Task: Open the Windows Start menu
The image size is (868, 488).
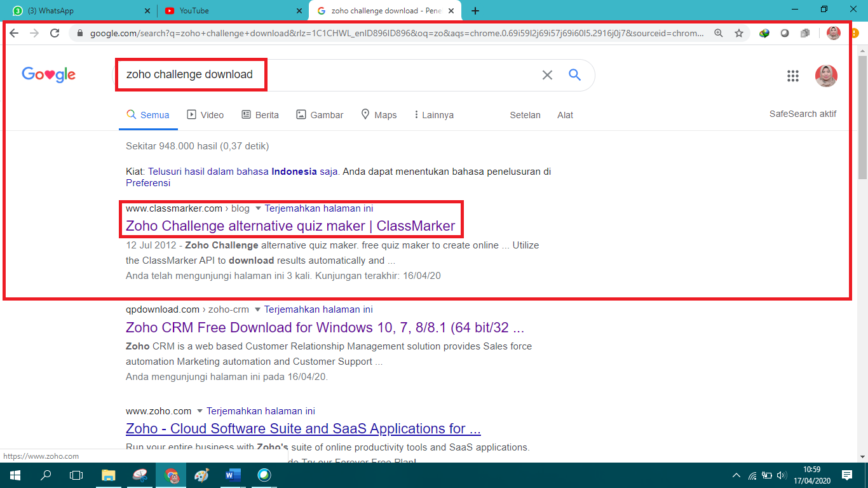Action: coord(13,475)
